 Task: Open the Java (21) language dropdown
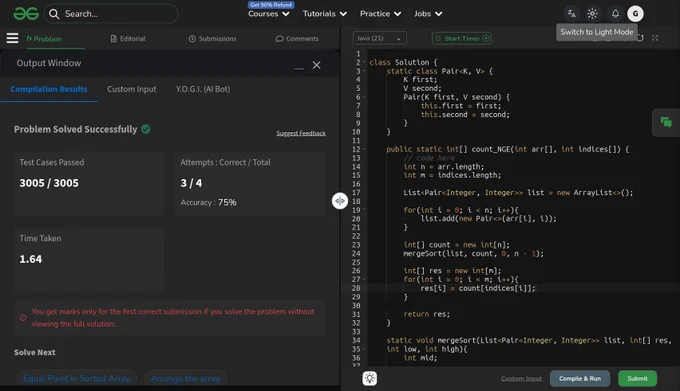pos(379,38)
